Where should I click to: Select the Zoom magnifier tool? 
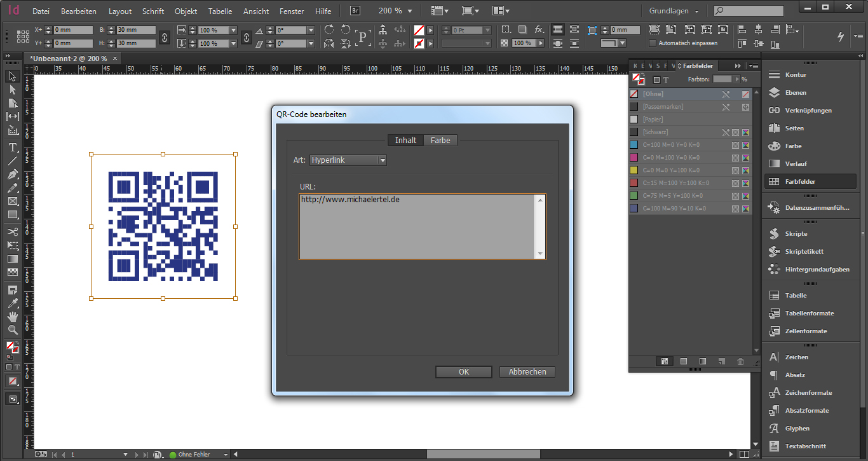13,330
